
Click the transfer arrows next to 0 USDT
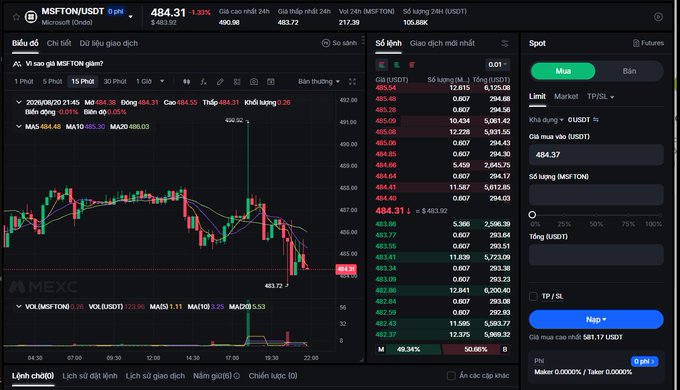596,120
